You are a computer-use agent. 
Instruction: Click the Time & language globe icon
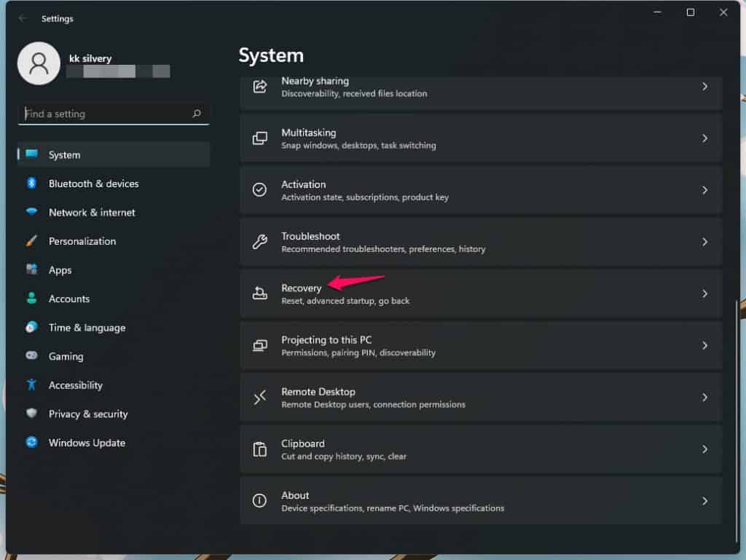[32, 327]
